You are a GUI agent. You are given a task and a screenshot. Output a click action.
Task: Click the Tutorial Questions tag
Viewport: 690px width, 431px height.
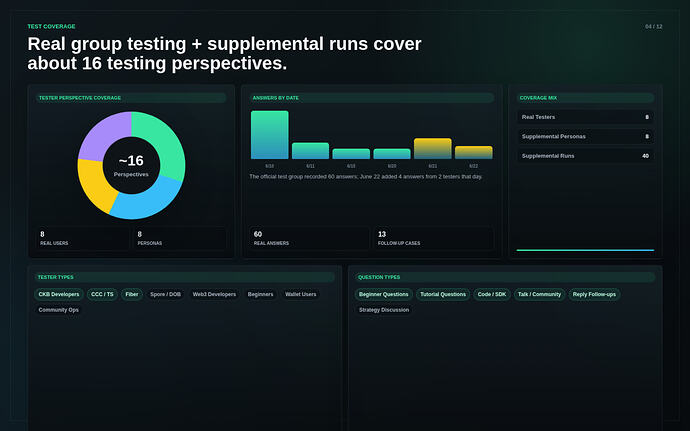pos(443,294)
